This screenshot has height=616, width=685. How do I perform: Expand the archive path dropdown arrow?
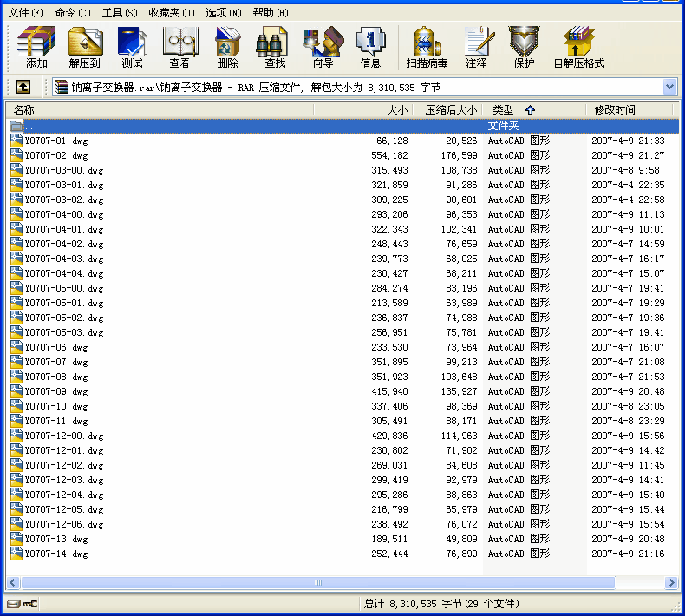[669, 87]
